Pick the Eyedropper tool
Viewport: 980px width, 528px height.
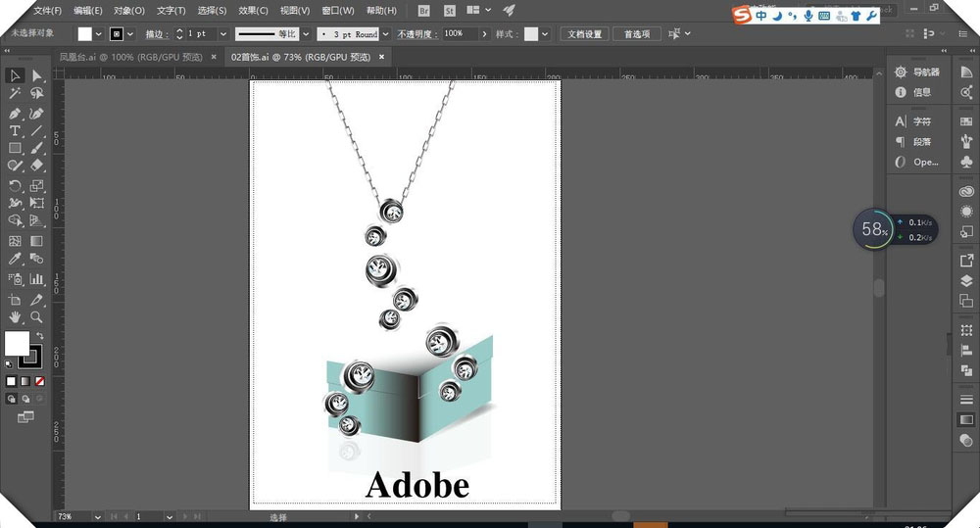click(15, 260)
